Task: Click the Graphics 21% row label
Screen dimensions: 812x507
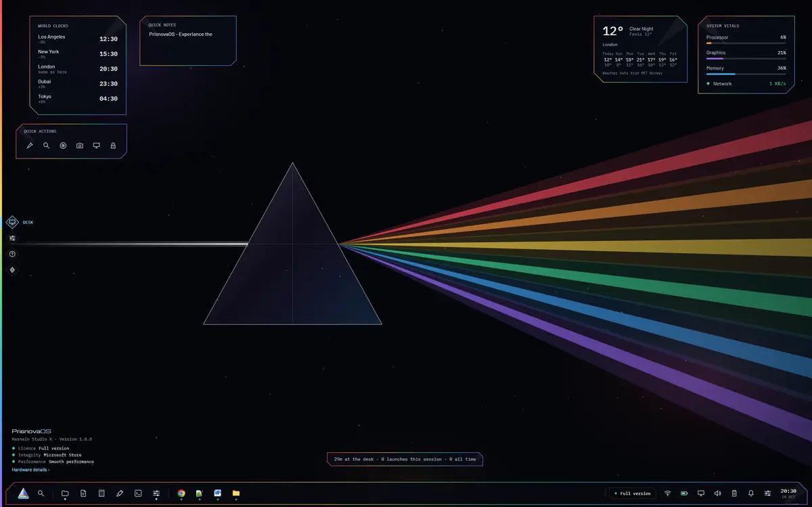Action: 716,53
